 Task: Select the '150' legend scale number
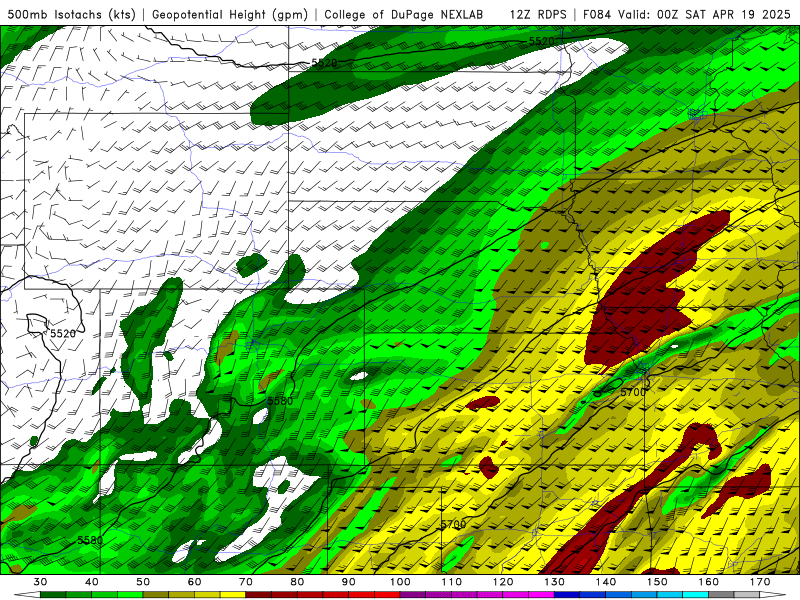pos(657,582)
